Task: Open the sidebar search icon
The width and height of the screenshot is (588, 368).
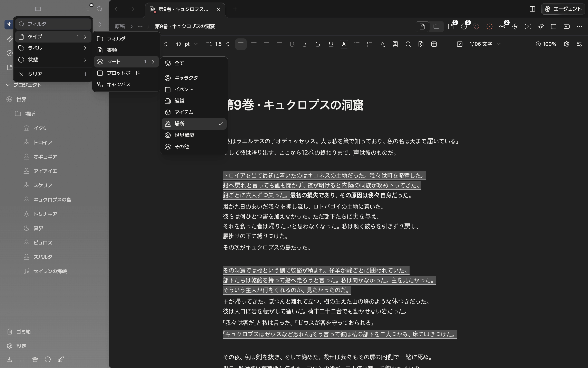Action: pyautogui.click(x=99, y=9)
